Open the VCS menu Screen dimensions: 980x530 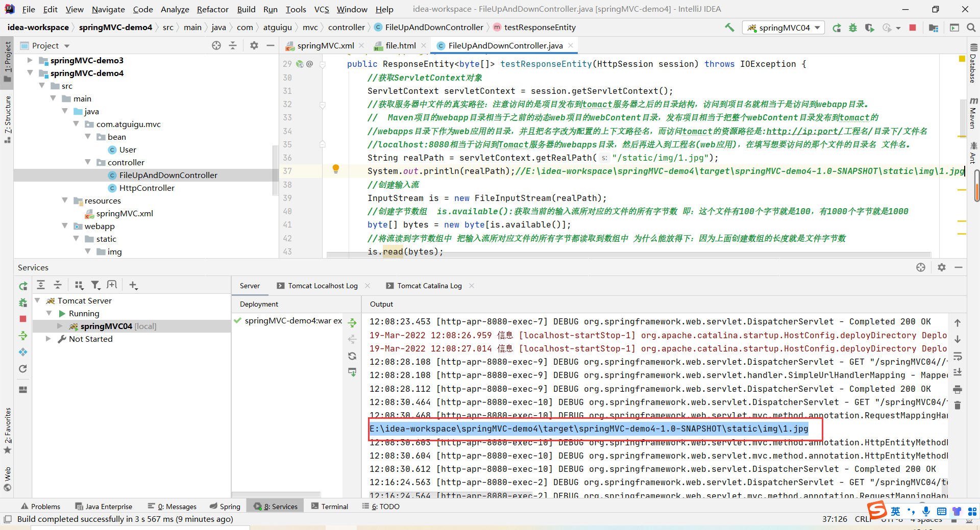click(x=322, y=9)
